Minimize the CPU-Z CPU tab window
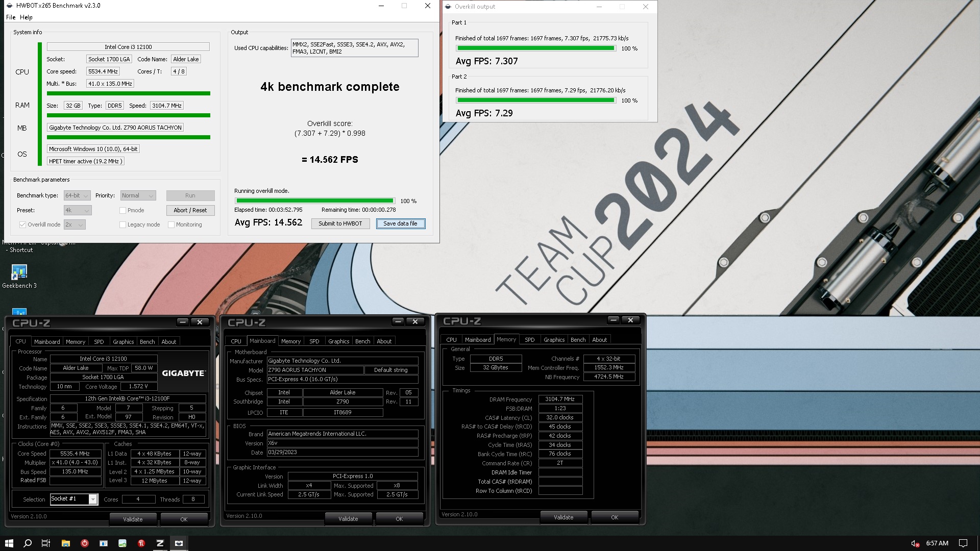Viewport: 980px width, 551px height. (x=183, y=322)
